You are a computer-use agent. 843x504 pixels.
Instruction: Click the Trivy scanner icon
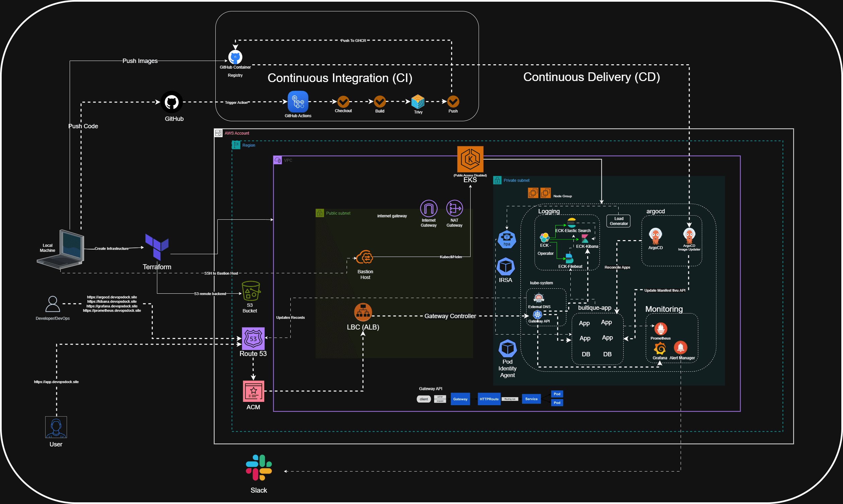coord(418,101)
